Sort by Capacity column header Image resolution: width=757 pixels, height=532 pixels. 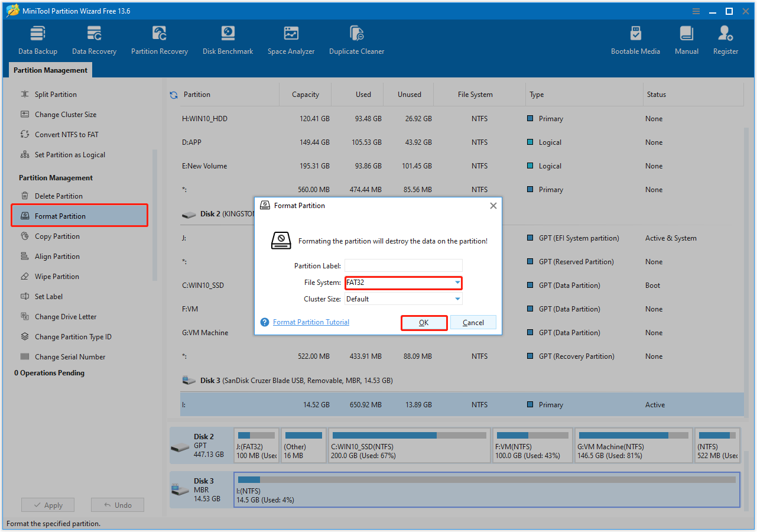(306, 95)
